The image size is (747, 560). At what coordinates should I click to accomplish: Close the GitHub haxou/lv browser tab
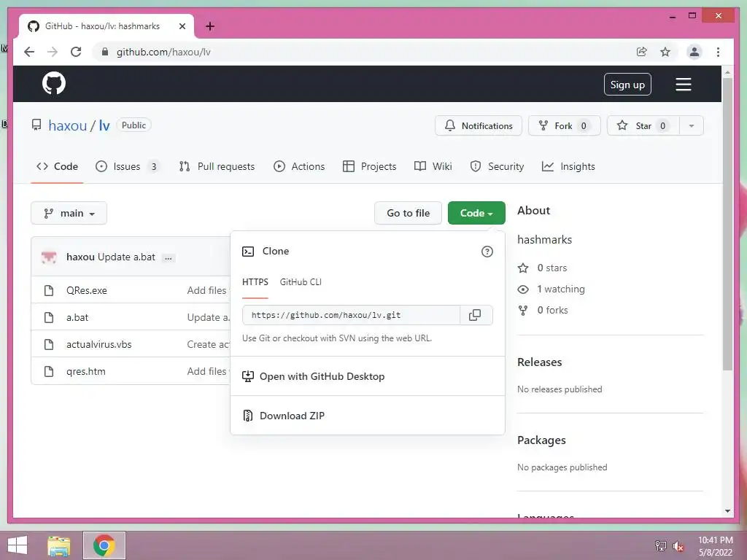point(182,26)
